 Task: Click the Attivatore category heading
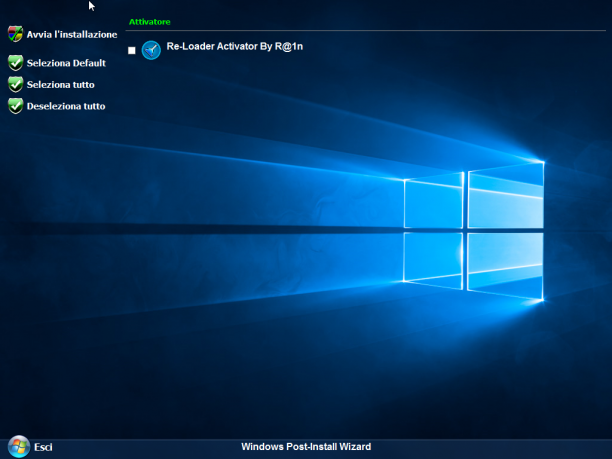(149, 22)
